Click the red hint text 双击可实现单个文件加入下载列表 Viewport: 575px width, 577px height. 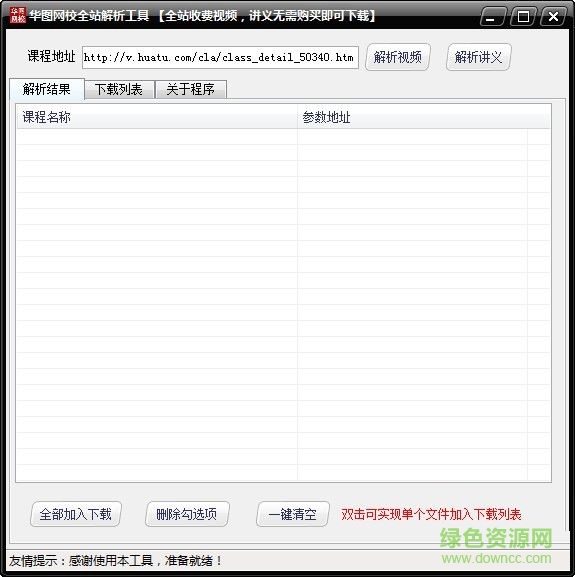coord(431,514)
